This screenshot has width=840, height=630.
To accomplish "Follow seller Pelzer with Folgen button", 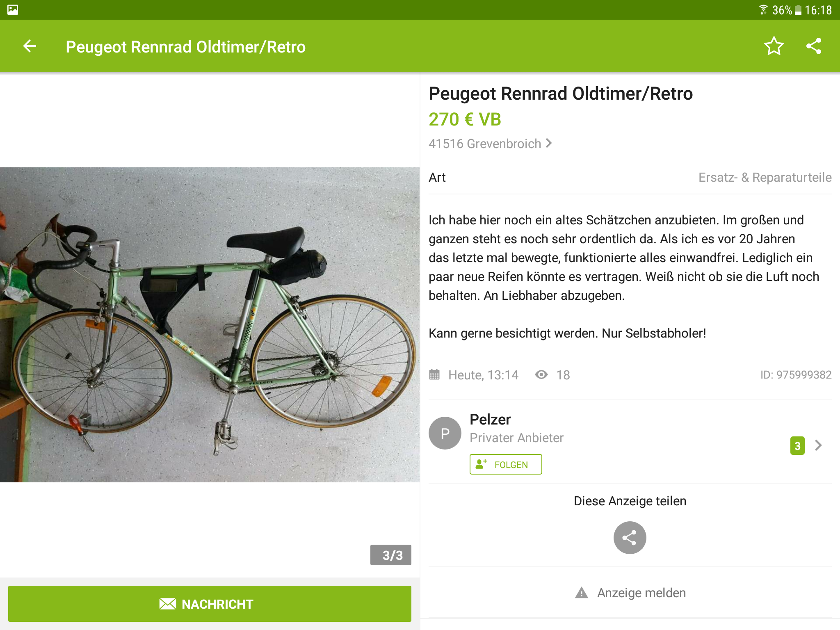I will [505, 464].
